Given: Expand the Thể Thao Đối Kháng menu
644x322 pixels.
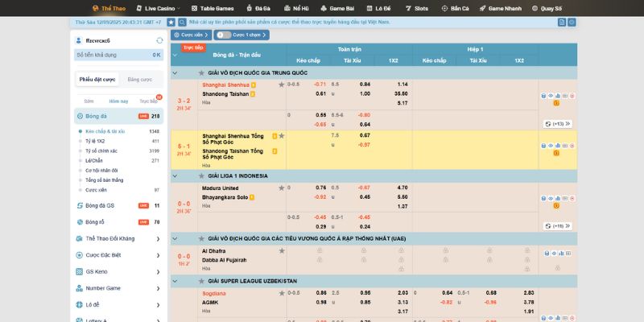Looking at the screenshot, I should (x=158, y=238).
